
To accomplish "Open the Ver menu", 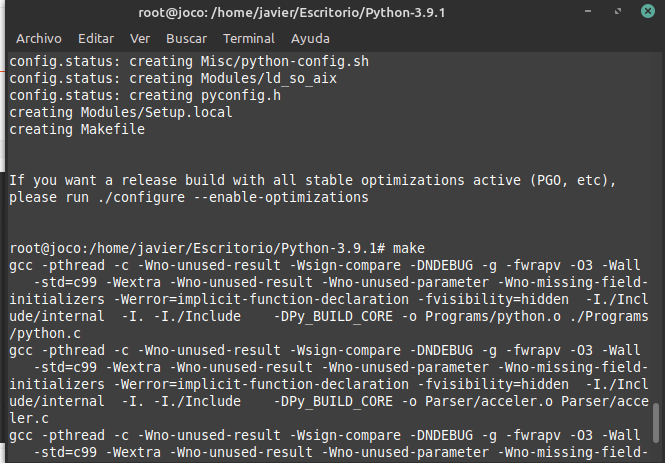I will pos(140,39).
